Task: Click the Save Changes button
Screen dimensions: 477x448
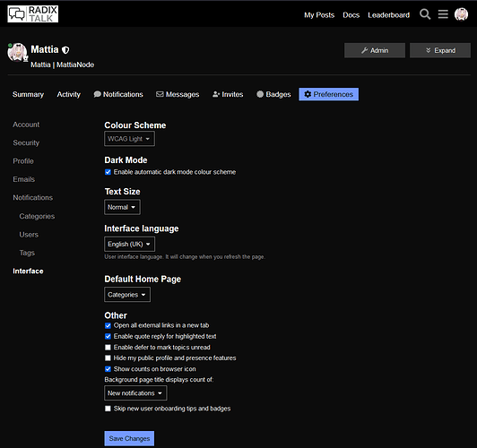Action: 129,438
